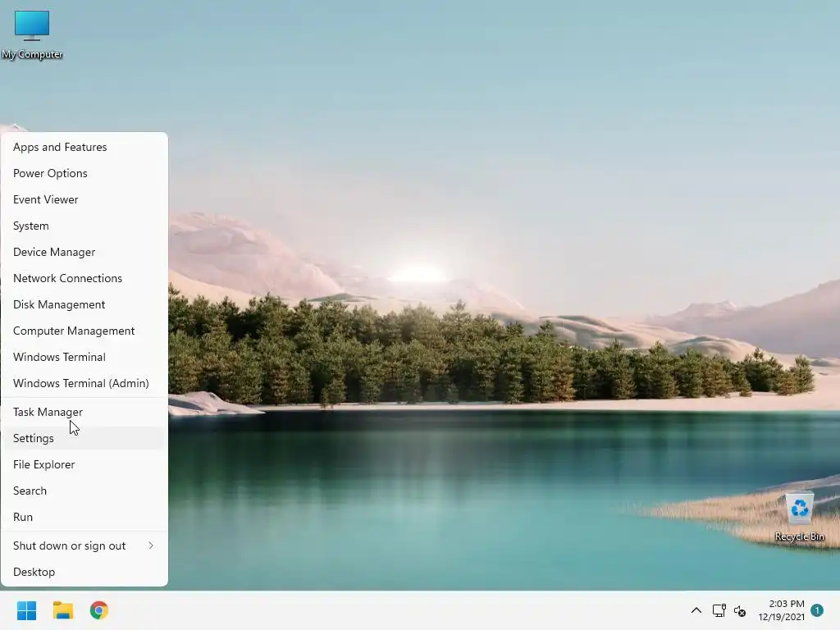The height and width of the screenshot is (630, 840).
Task: Show hidden tray icons chevron
Action: [696, 610]
